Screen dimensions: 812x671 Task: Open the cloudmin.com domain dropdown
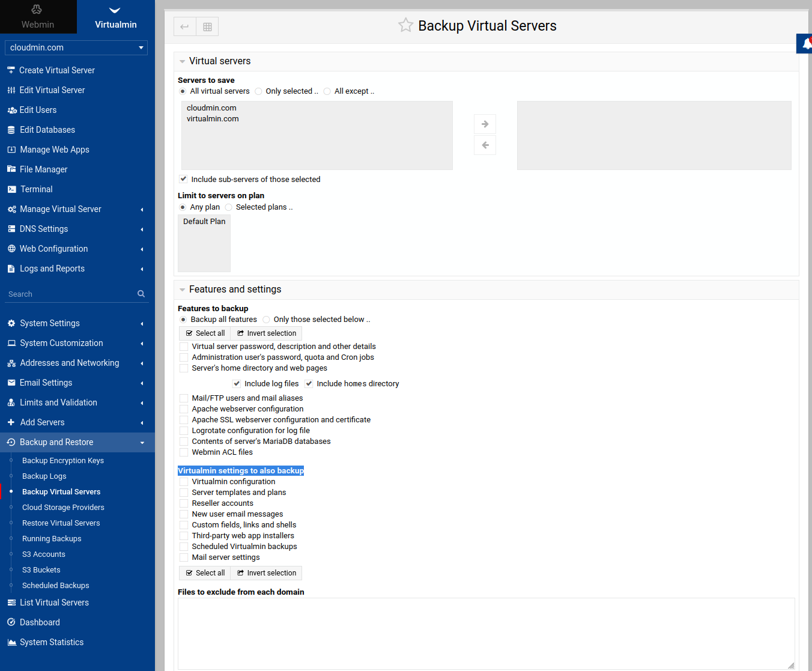click(x=76, y=47)
